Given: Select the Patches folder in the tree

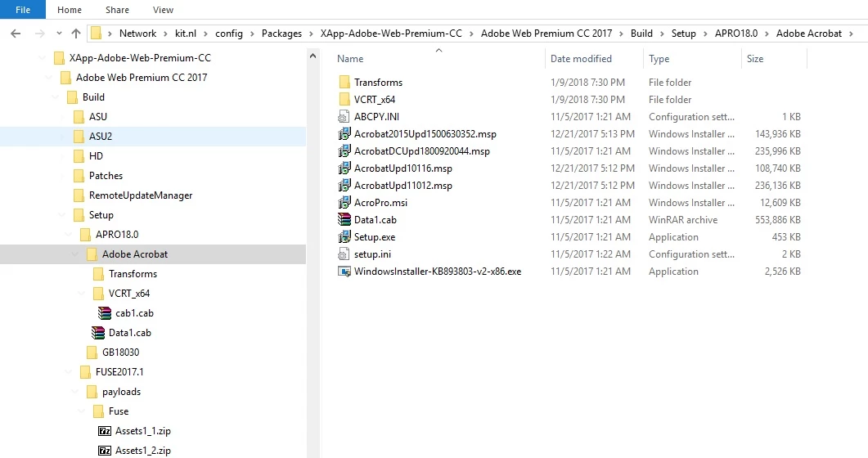Looking at the screenshot, I should click(106, 175).
